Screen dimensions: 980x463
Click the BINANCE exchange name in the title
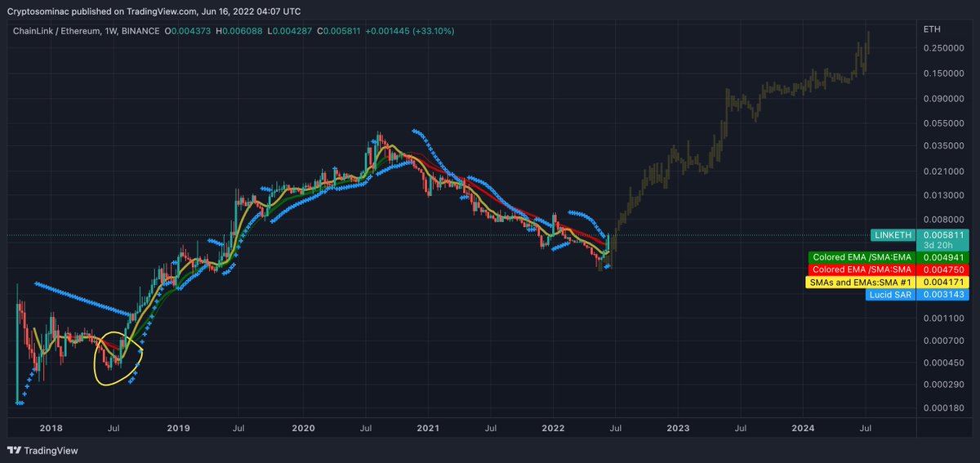pyautogui.click(x=142, y=31)
